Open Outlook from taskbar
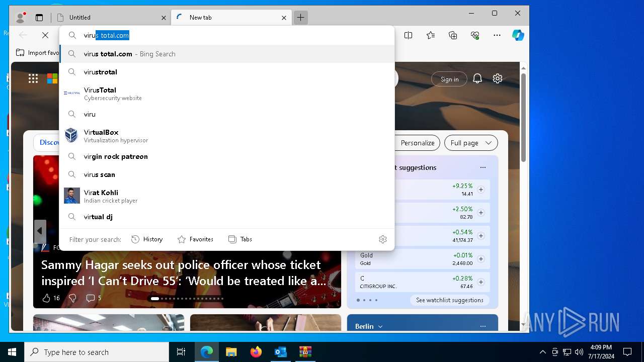 281,352
